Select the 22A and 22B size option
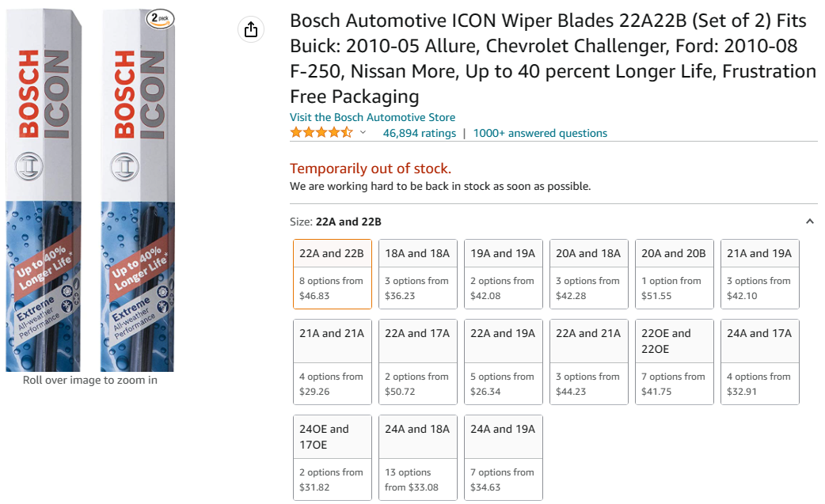825x504 pixels. [x=333, y=274]
